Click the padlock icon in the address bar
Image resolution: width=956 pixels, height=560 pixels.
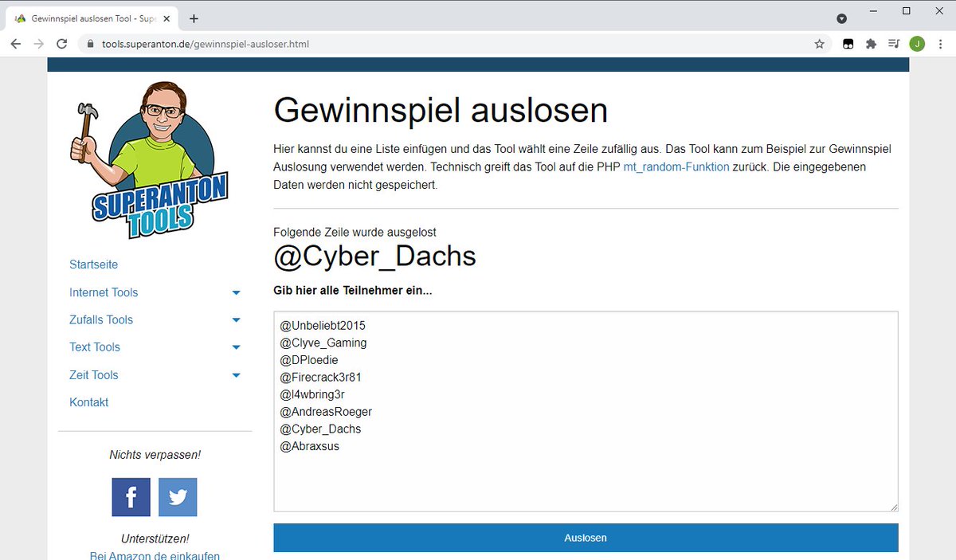tap(90, 44)
